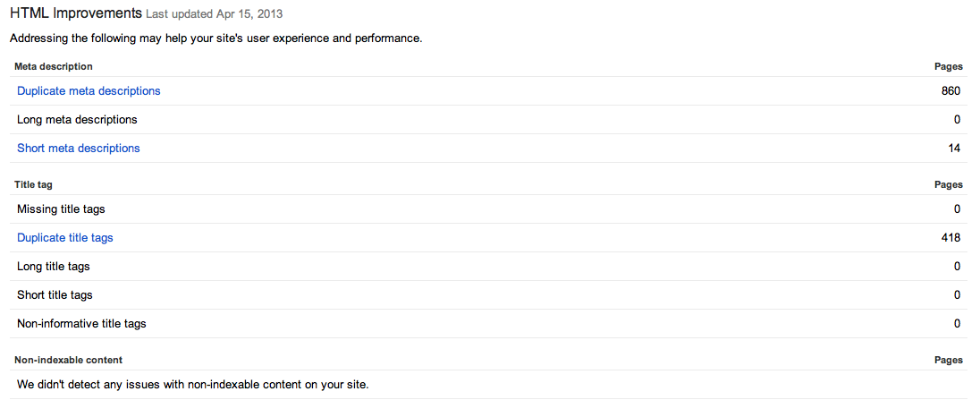The width and height of the screenshot is (980, 400).
Task: Open the Short meta descriptions link
Action: tap(79, 149)
